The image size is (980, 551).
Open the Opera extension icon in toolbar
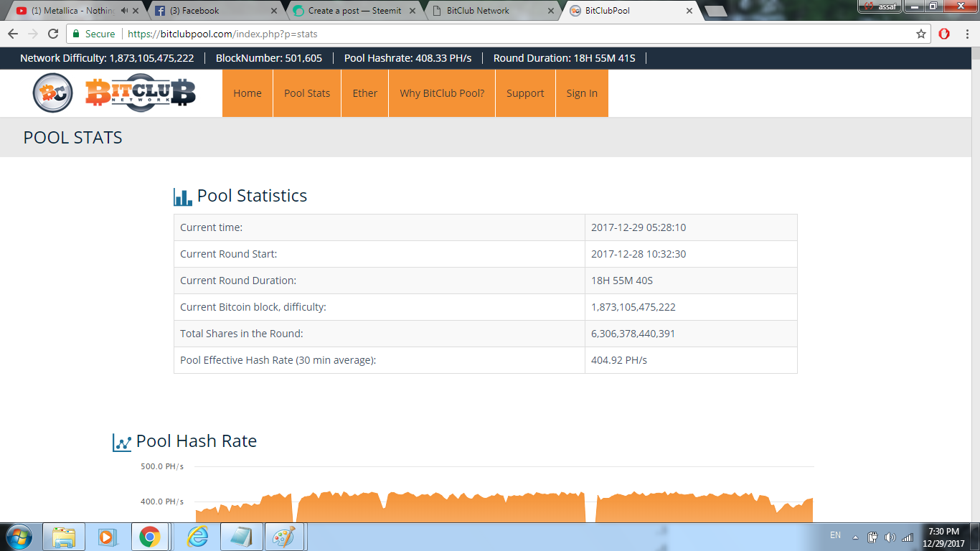[945, 34]
